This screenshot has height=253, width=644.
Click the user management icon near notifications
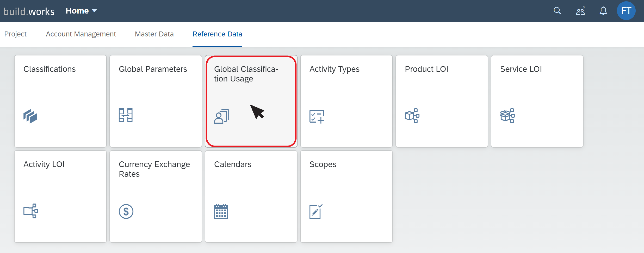[580, 11]
